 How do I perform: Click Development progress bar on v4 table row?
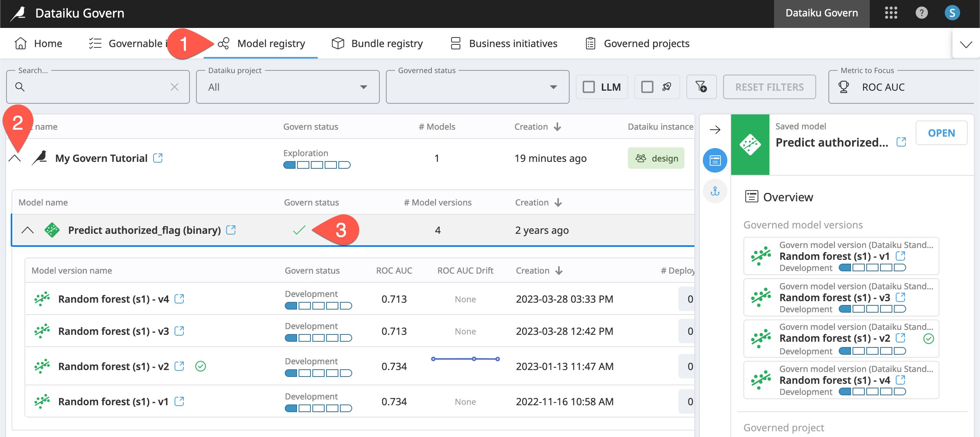point(318,306)
